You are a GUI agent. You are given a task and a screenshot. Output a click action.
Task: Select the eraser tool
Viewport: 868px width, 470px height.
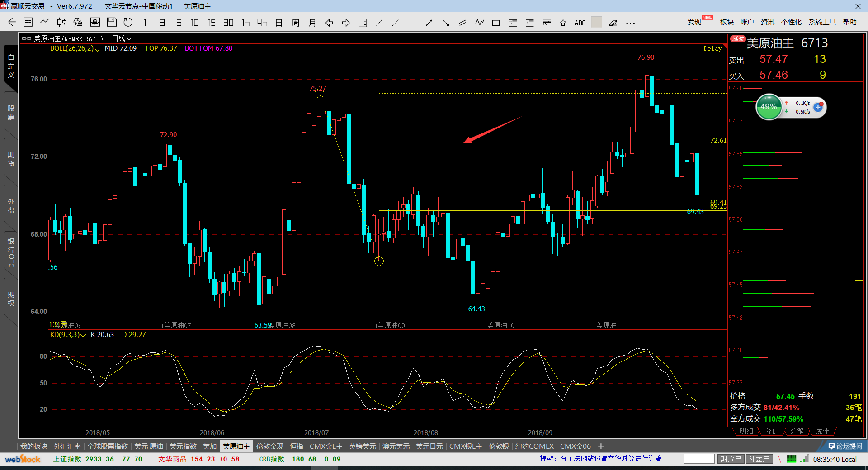(613, 23)
